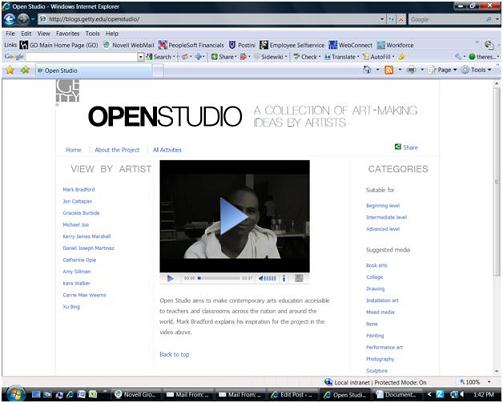The height and width of the screenshot is (403, 503).
Task: Click the Print icon in command bar
Action: pos(412,70)
